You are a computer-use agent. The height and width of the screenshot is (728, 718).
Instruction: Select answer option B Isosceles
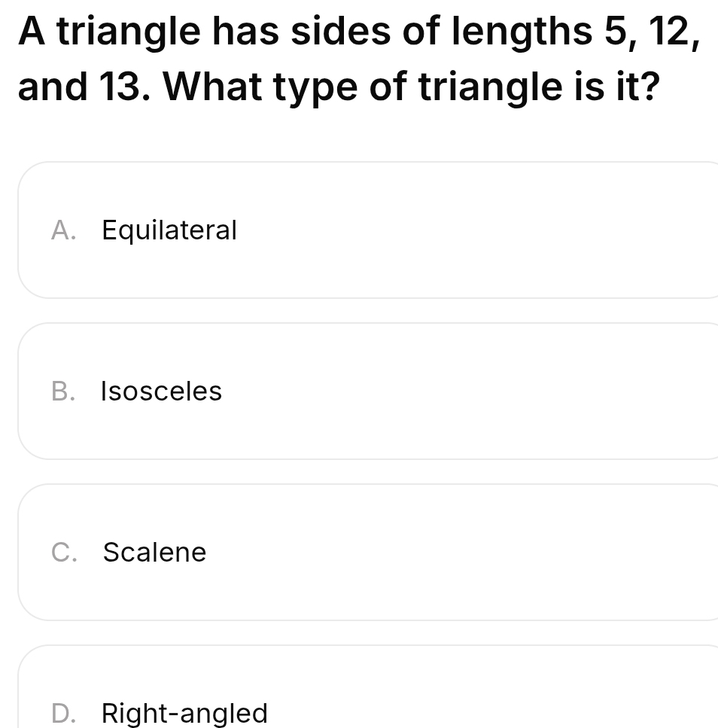(368, 391)
